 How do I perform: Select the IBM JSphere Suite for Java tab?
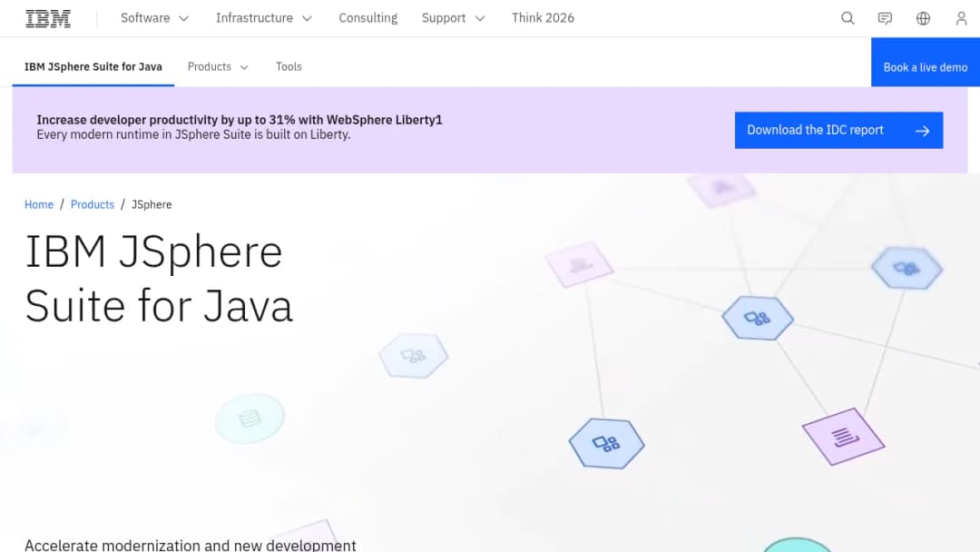click(x=93, y=66)
